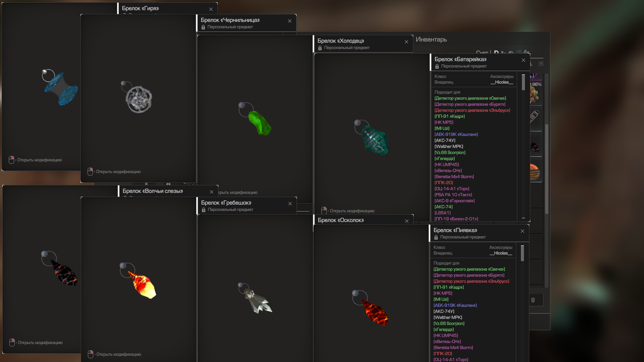Click the lock icon under Брелок «Батарейка»

click(x=437, y=66)
